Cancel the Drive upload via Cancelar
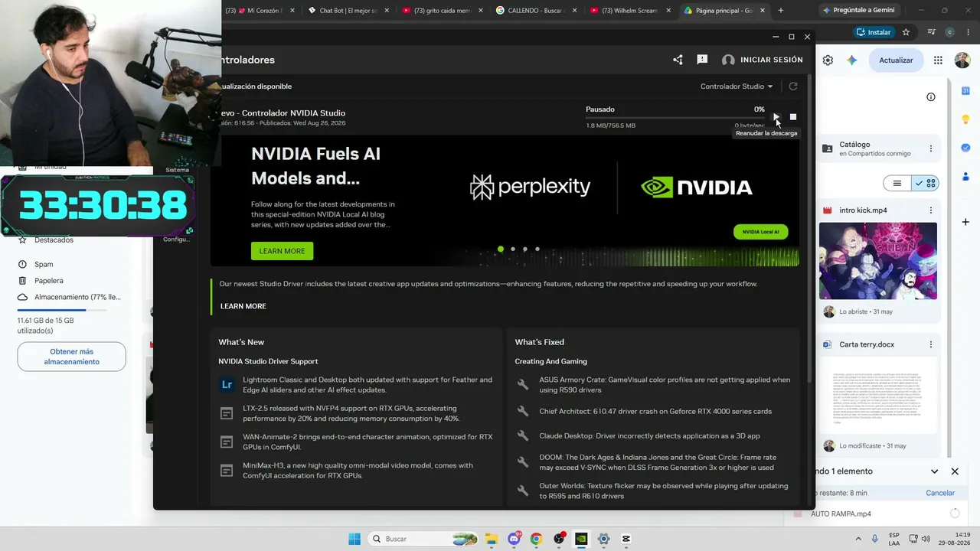The width and height of the screenshot is (980, 551). click(940, 493)
